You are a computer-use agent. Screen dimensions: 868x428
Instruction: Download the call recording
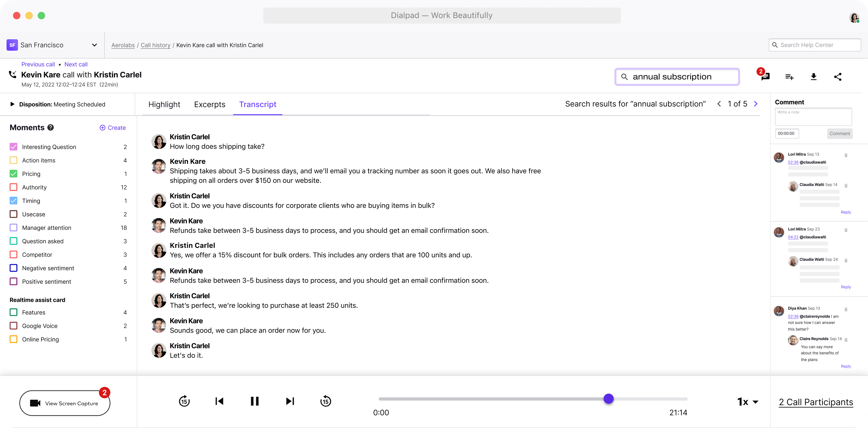point(814,77)
